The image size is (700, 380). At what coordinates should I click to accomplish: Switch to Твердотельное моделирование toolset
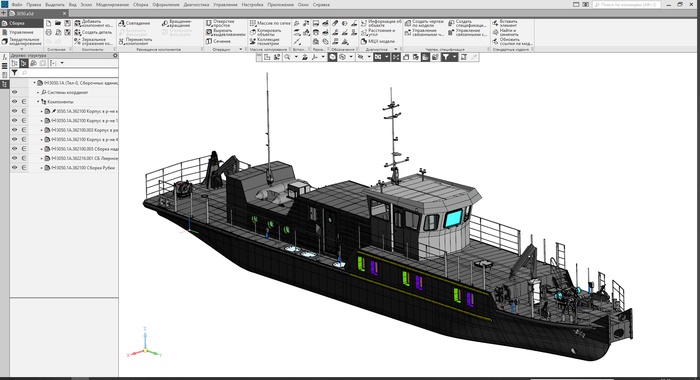click(22, 42)
